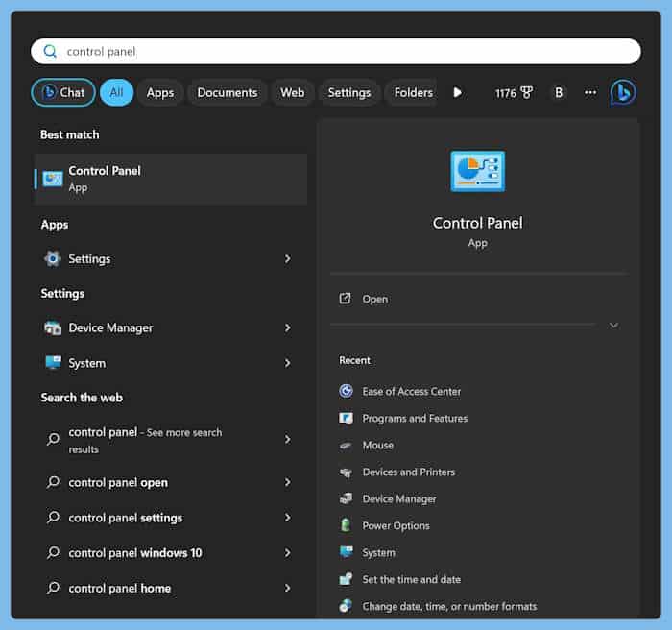Click the Device Manager icon in Recent list

coord(346,498)
